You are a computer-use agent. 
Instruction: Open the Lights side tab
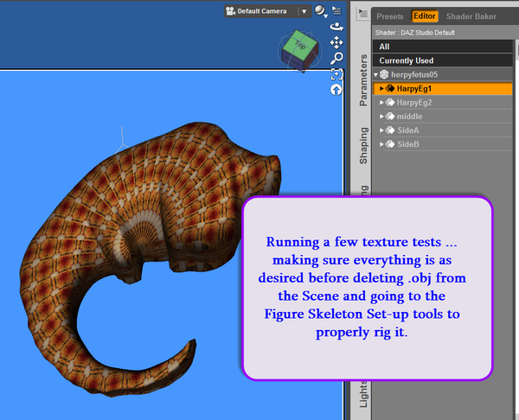(x=363, y=394)
